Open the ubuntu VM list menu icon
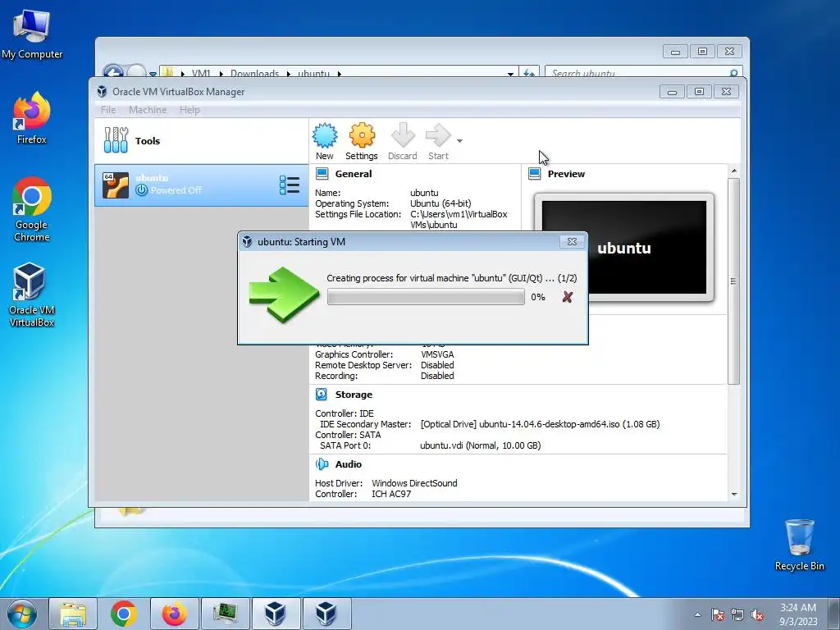Screen dimensions: 840x630 [290, 185]
